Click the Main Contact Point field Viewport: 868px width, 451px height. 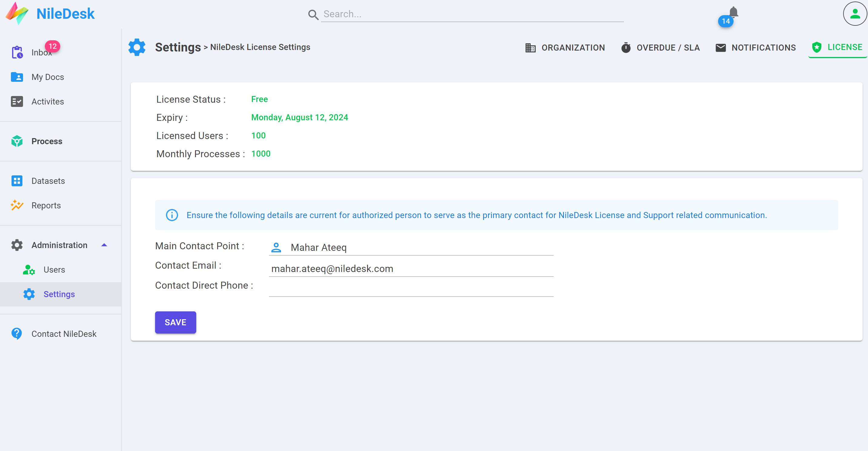click(411, 247)
